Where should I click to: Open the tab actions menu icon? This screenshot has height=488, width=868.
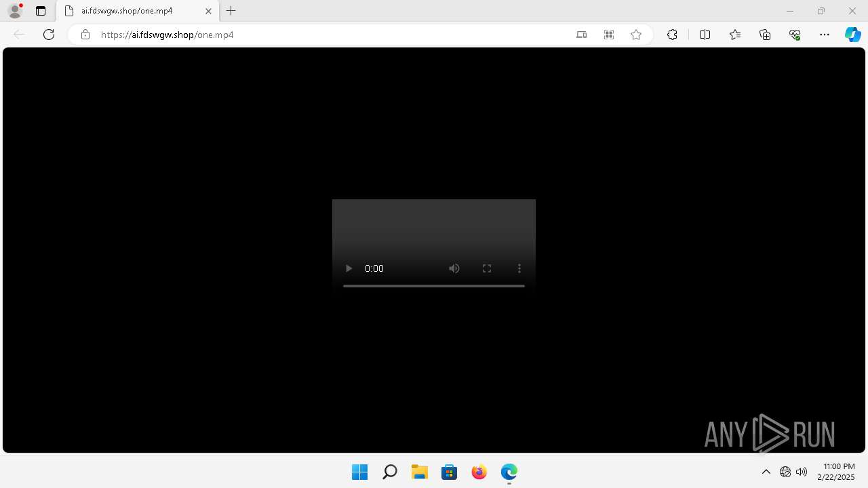pos(41,11)
